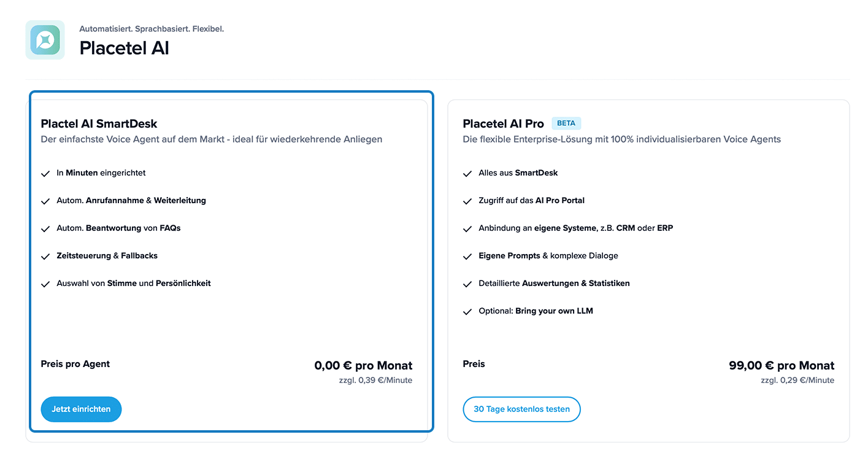This screenshot has width=868, height=456.
Task: Click checkmark beside "Zugriff auf das AI Pro Portal"
Action: [x=467, y=201]
